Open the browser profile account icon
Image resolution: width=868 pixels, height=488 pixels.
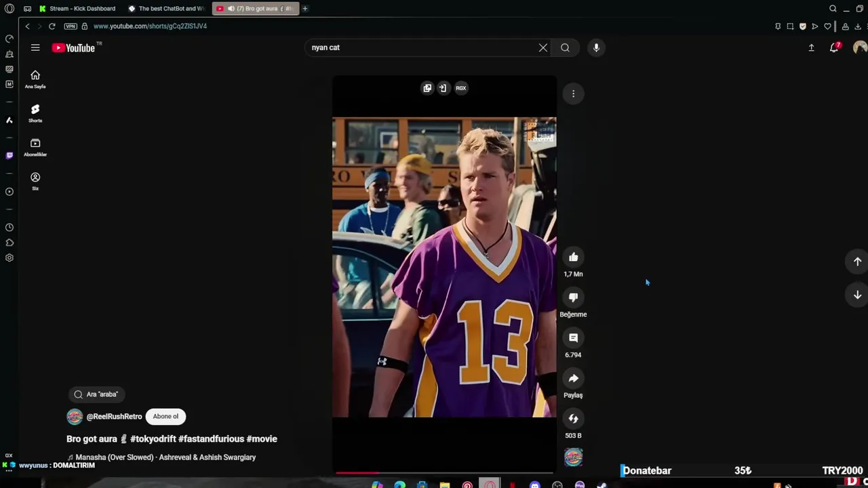tap(845, 26)
